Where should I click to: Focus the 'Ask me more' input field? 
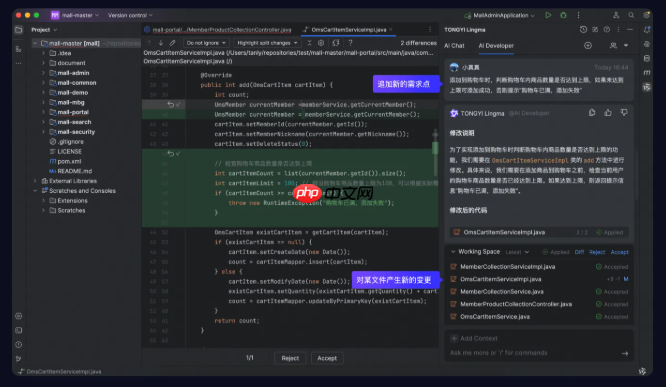coord(534,353)
